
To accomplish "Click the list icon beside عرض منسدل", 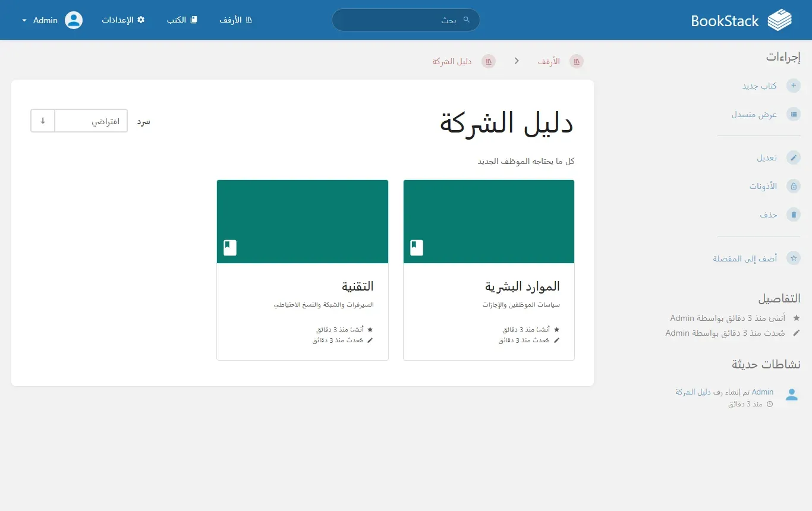I will click(x=793, y=114).
